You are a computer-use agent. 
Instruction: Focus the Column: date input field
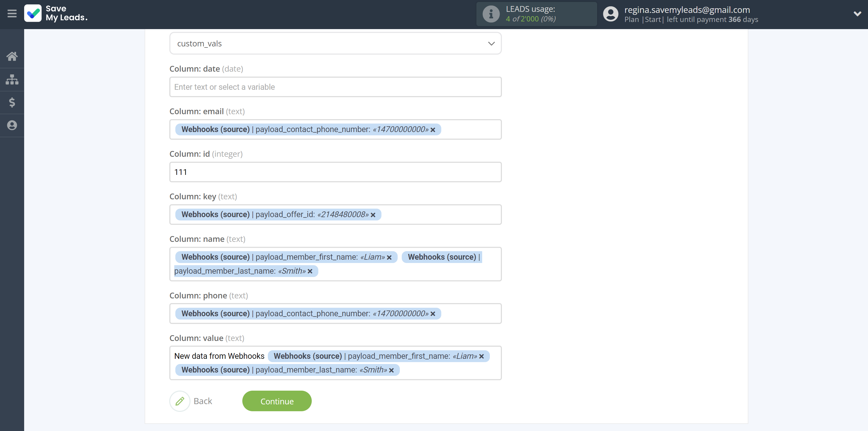335,87
